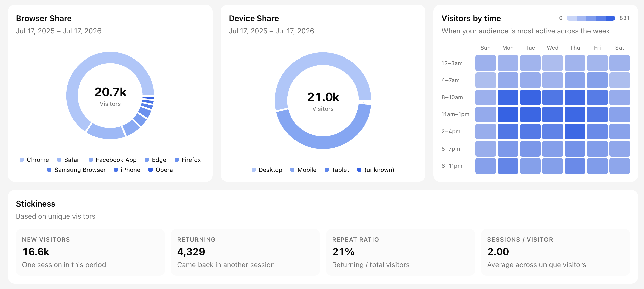Click the 'Device Share' card title

[x=254, y=18]
